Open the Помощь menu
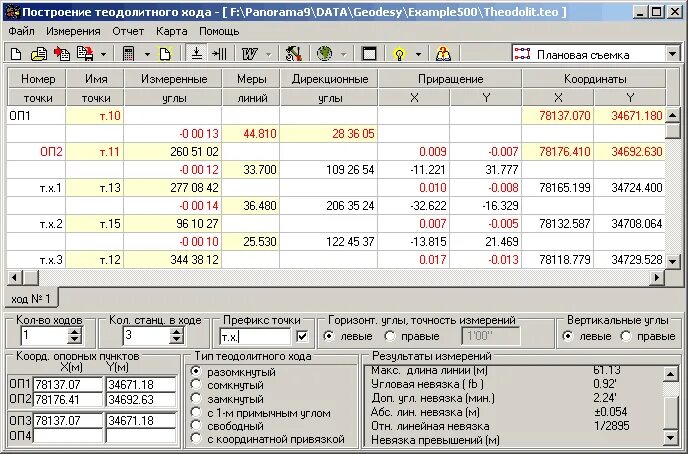 [x=219, y=32]
